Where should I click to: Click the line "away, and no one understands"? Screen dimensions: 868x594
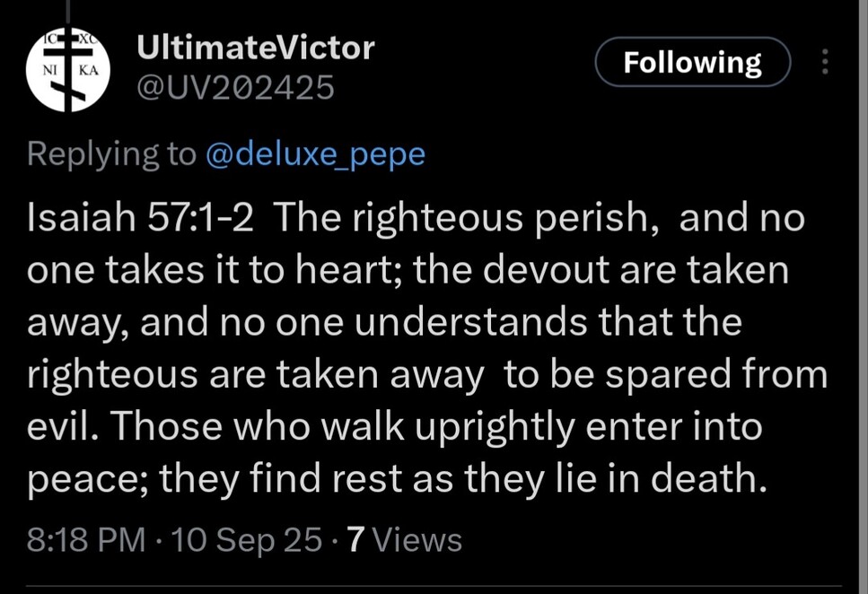384,322
